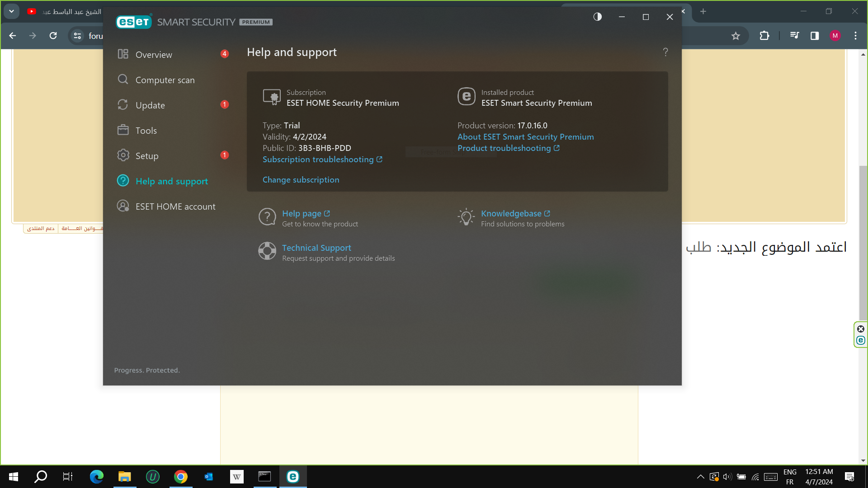Click the Knowledgebase lightbulb icon
This screenshot has height=488, width=868.
[x=466, y=217]
